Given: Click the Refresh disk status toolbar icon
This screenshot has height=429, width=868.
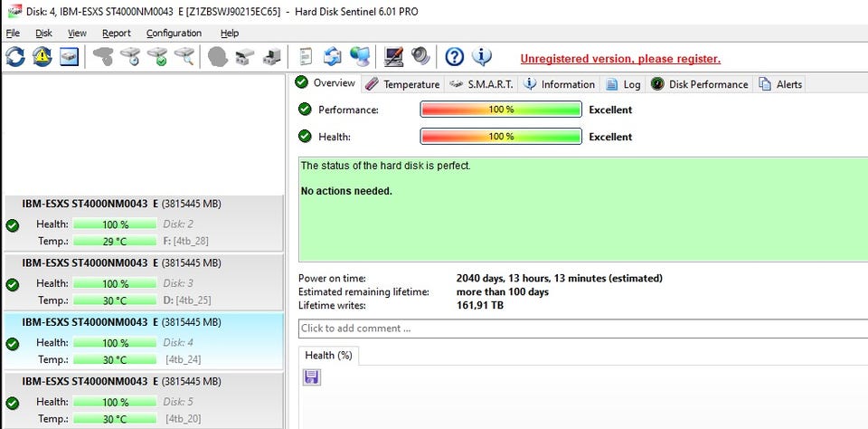Looking at the screenshot, I should (x=15, y=56).
